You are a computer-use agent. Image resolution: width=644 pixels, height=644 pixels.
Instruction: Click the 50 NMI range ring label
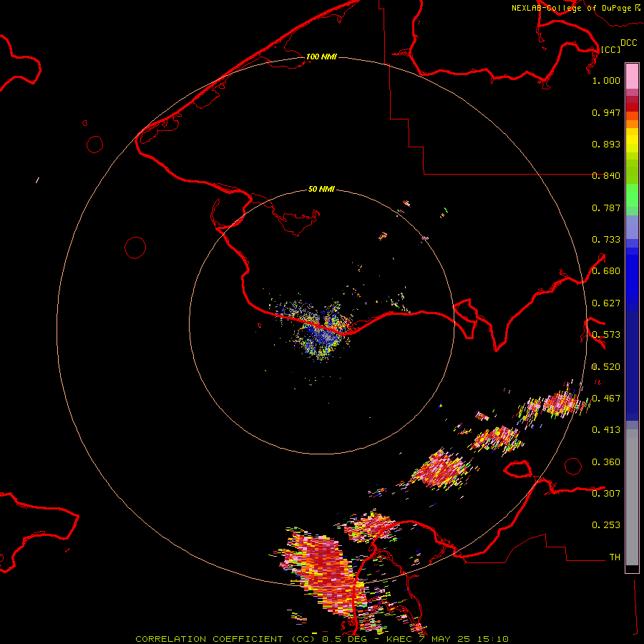(x=321, y=189)
